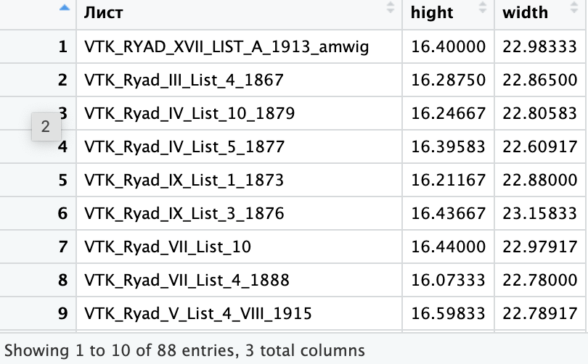
Task: Click the VTK_Ryad_III_List_4_1867 cell
Action: [184, 80]
